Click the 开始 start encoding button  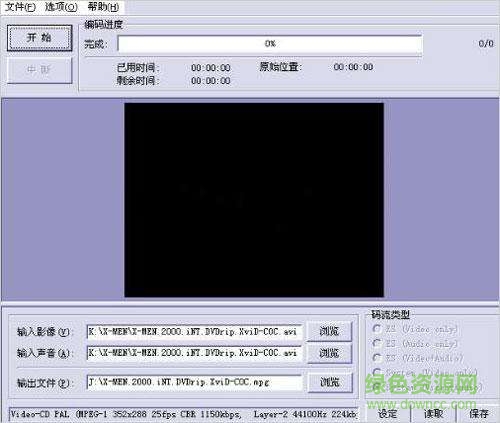pyautogui.click(x=40, y=38)
